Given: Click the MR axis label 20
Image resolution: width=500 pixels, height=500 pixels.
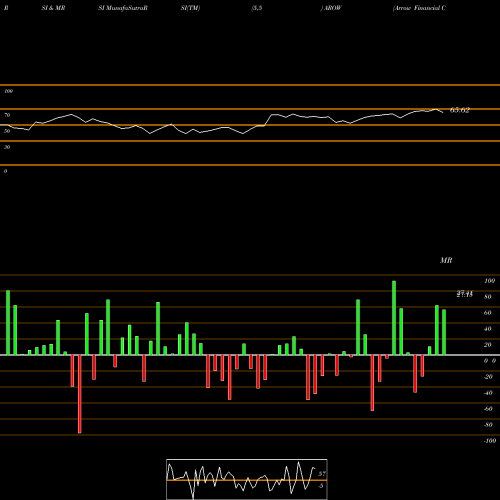Looking at the screenshot, I should [487, 345].
